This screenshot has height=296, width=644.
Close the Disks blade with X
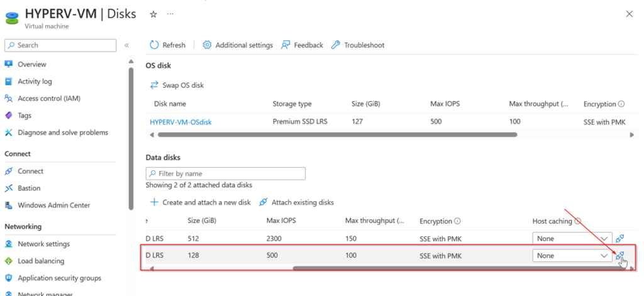tap(629, 14)
